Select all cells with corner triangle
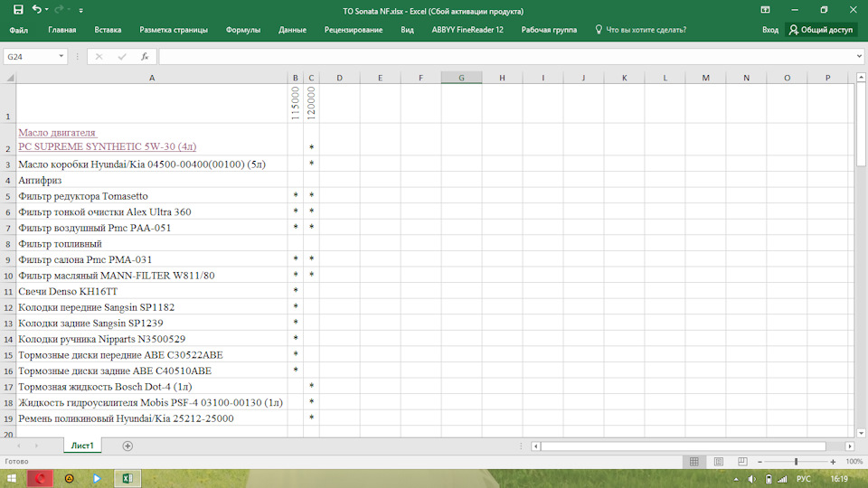 click(9, 78)
